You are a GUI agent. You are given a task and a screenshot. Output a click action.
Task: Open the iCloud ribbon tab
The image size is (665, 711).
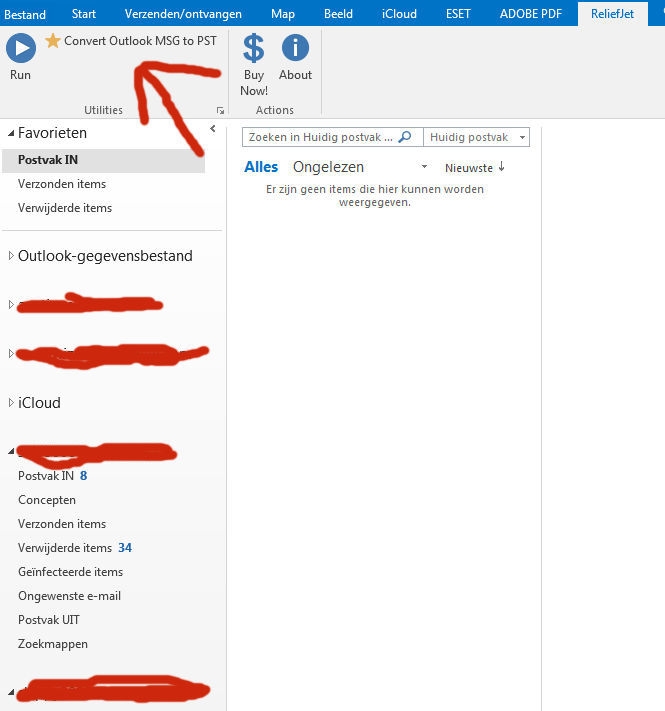coord(399,14)
